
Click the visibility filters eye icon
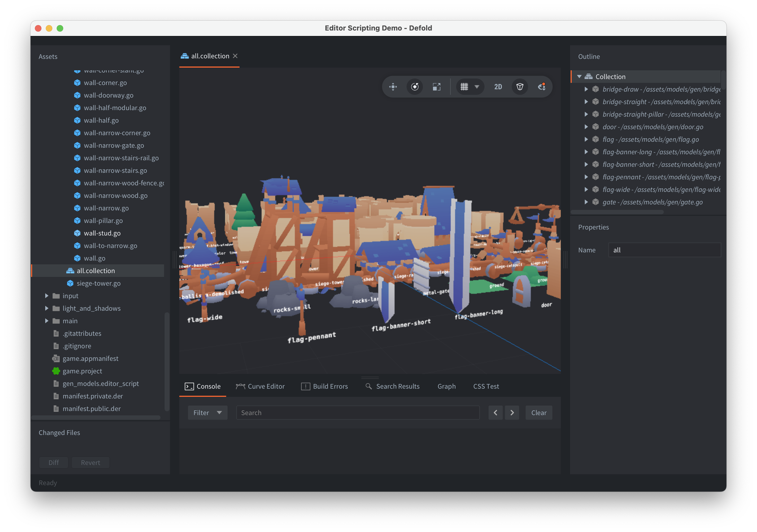click(x=542, y=87)
